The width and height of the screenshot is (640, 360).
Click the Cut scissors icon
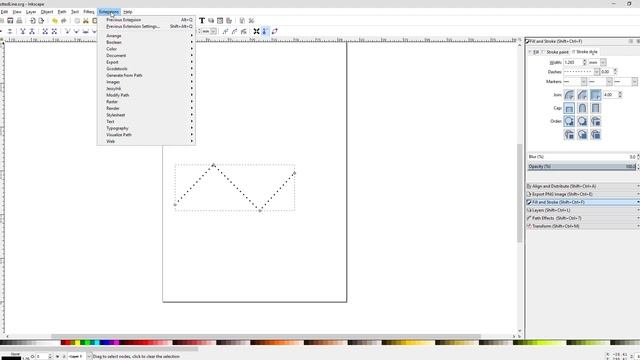coord(86,20)
